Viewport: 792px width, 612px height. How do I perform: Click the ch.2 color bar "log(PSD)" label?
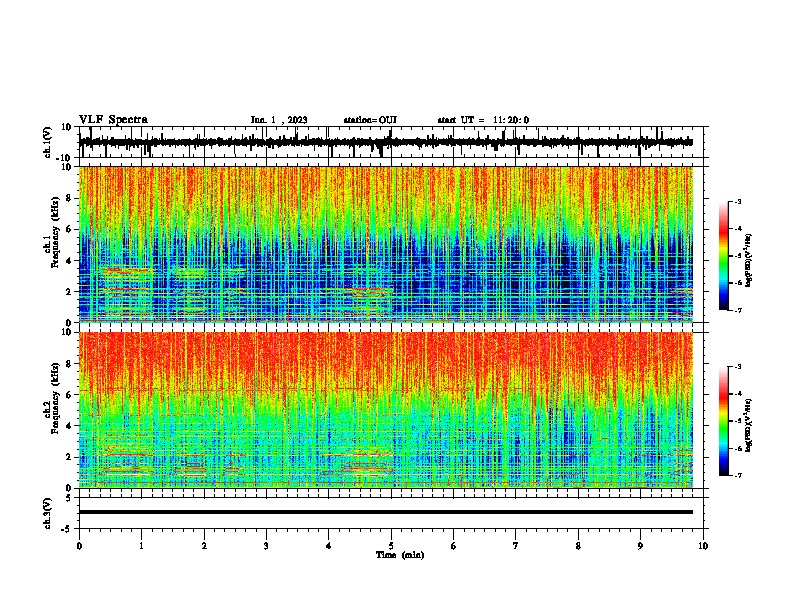coord(748,426)
